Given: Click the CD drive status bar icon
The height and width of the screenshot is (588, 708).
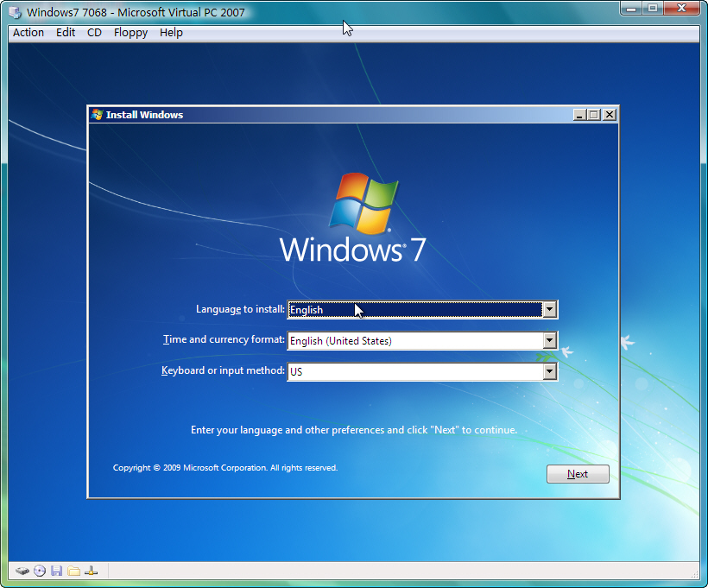Looking at the screenshot, I should (x=40, y=572).
